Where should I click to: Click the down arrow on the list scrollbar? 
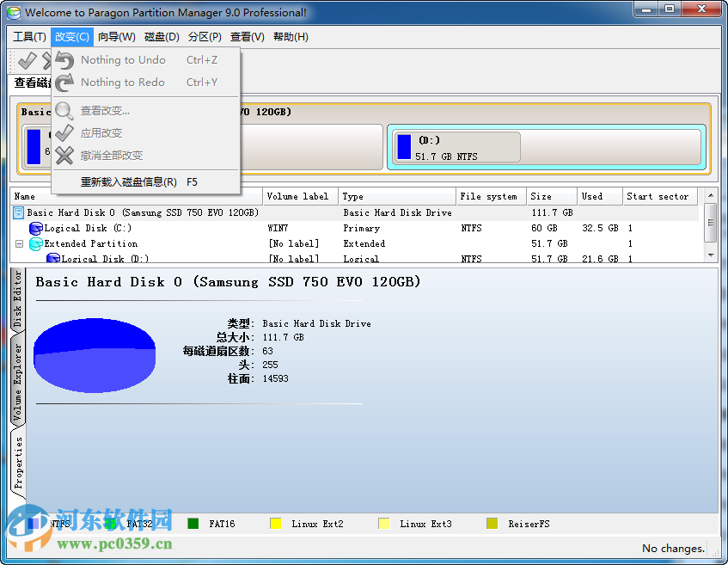pyautogui.click(x=711, y=255)
